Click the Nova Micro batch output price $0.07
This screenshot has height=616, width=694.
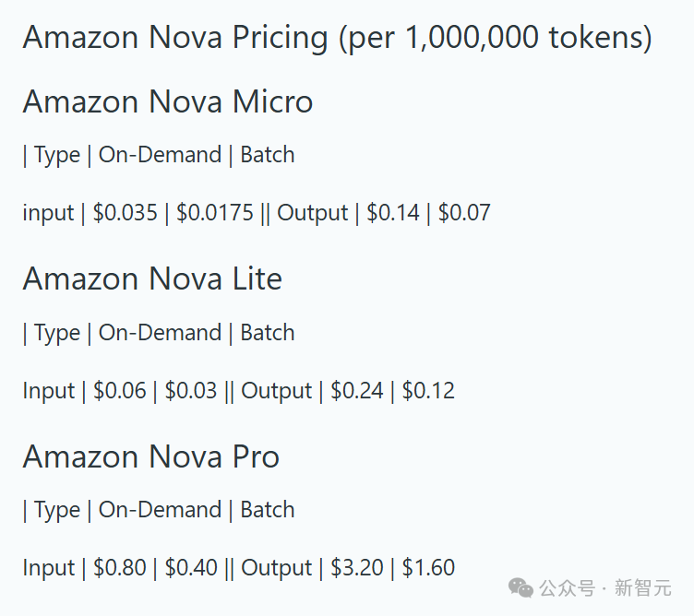(464, 213)
